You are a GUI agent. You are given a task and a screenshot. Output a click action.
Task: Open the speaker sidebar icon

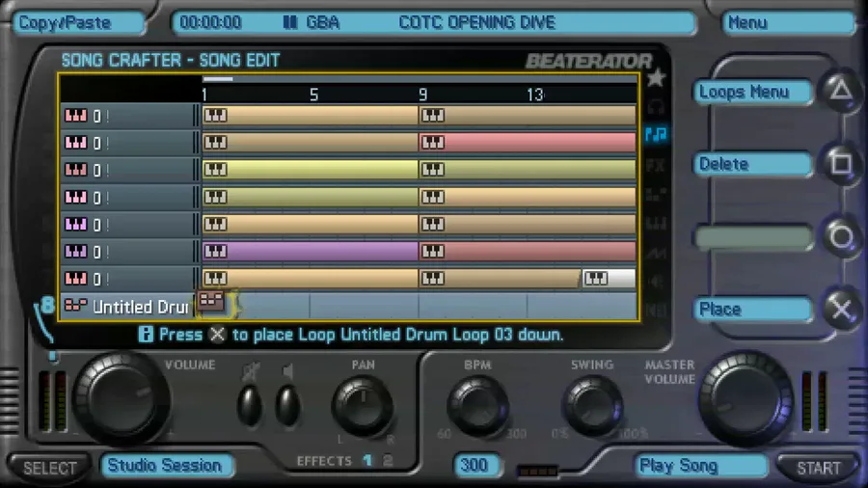pyautogui.click(x=656, y=282)
